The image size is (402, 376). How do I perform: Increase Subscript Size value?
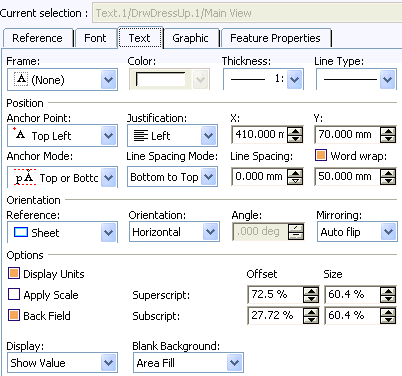pos(388,312)
